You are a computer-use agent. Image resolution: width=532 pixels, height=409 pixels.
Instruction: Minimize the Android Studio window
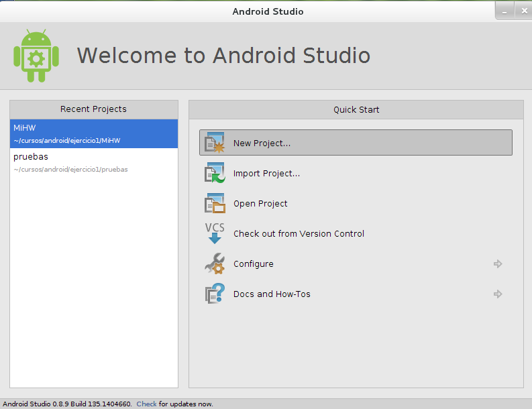pyautogui.click(x=504, y=11)
